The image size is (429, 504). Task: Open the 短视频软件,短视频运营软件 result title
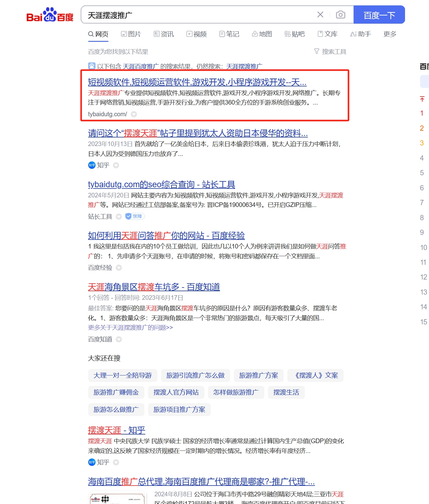[x=197, y=82]
